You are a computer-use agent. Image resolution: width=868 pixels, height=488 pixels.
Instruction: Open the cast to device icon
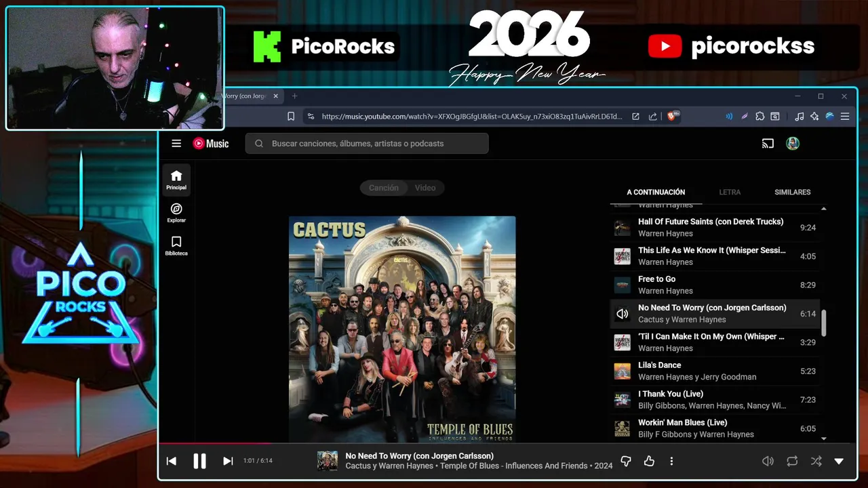768,144
